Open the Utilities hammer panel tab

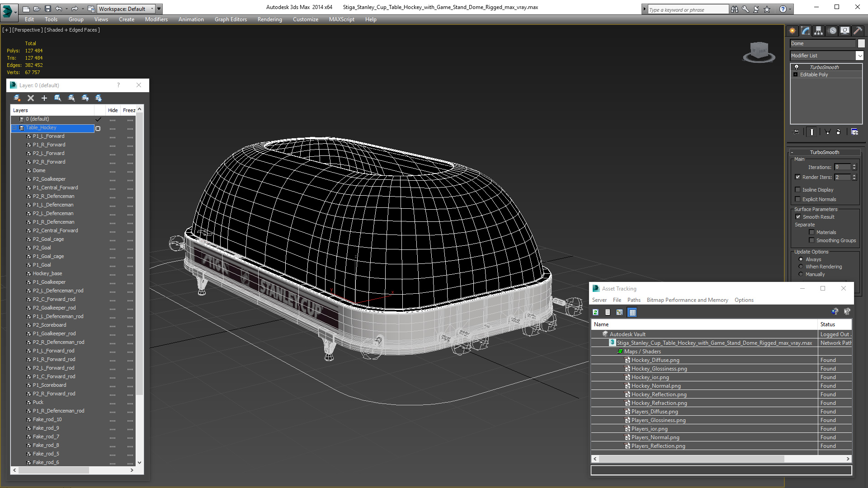click(x=858, y=31)
